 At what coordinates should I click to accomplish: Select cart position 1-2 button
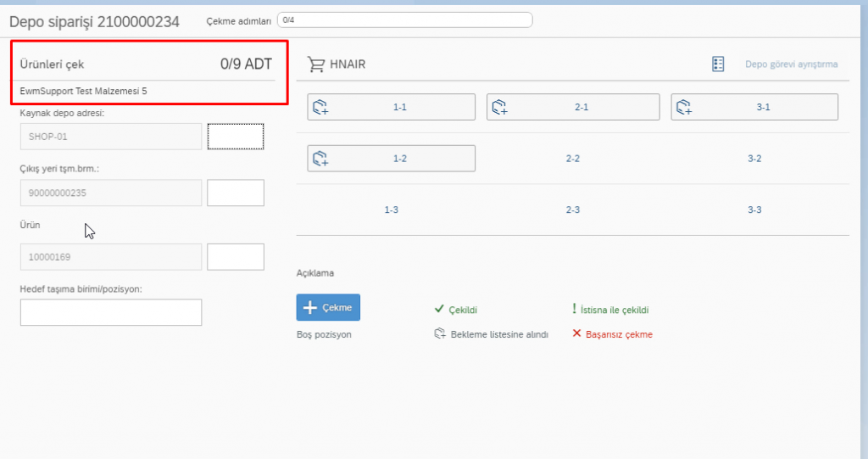pos(391,159)
